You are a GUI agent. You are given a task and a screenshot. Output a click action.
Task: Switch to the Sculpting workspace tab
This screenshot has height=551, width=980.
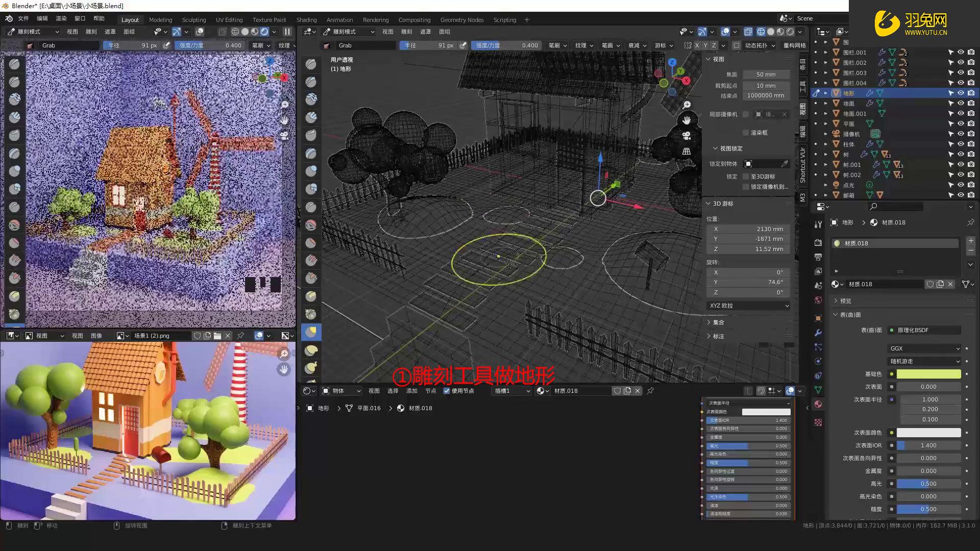pyautogui.click(x=194, y=20)
